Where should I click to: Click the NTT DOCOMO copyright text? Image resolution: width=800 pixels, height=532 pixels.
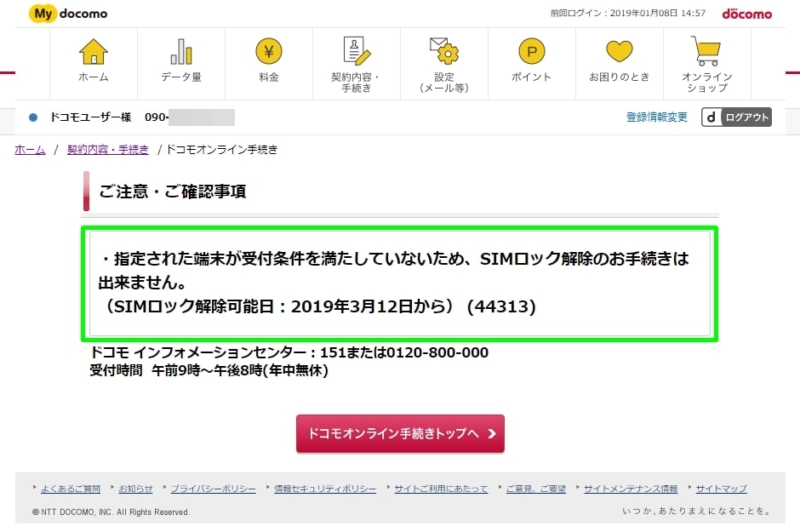[111, 512]
